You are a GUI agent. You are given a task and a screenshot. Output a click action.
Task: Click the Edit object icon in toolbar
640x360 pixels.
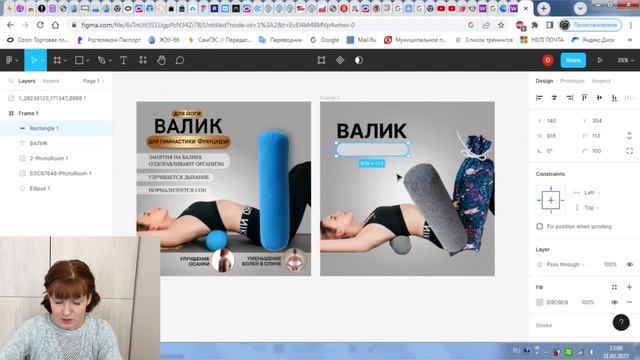pyautogui.click(x=321, y=60)
